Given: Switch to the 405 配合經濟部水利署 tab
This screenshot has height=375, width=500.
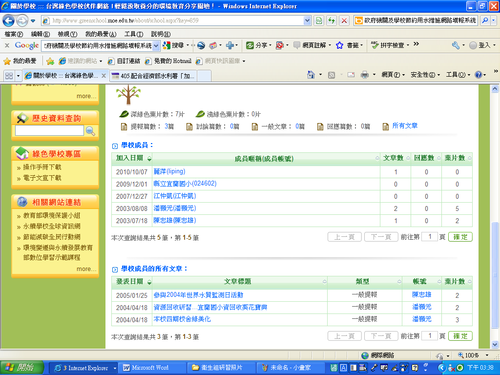Looking at the screenshot, I should coord(153,76).
